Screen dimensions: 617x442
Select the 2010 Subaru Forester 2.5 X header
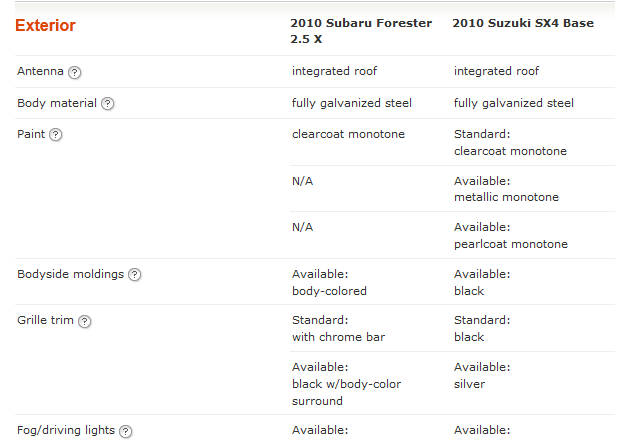(361, 31)
